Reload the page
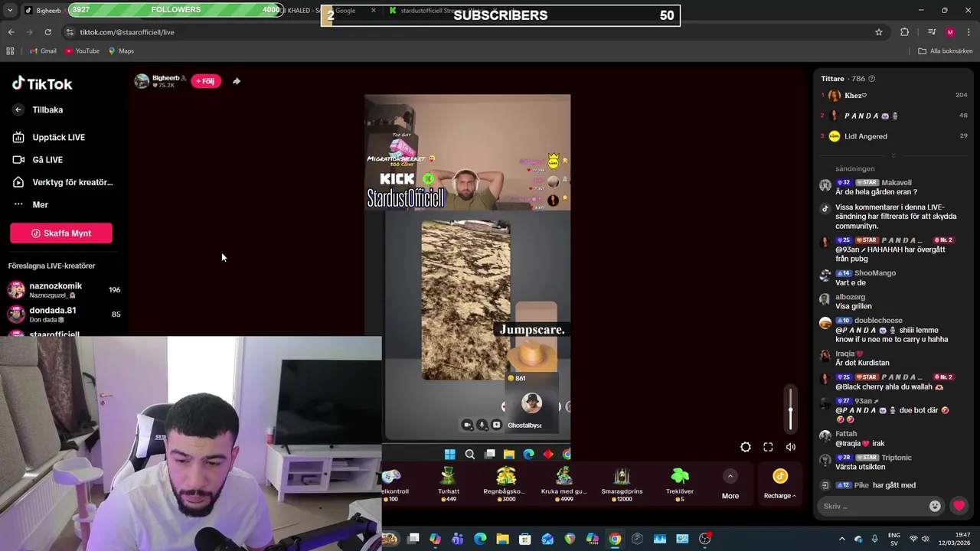Screen dimensions: 980x551 47,32
